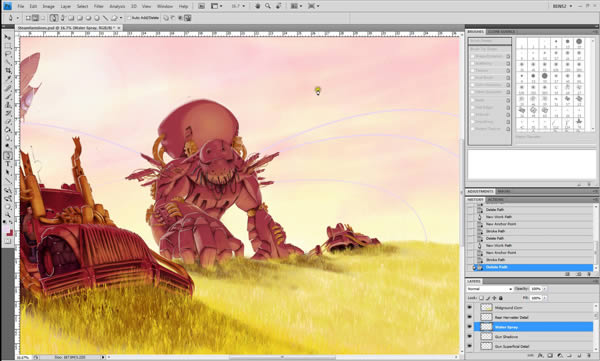
Task: Select the Move tool
Action: click(x=7, y=37)
